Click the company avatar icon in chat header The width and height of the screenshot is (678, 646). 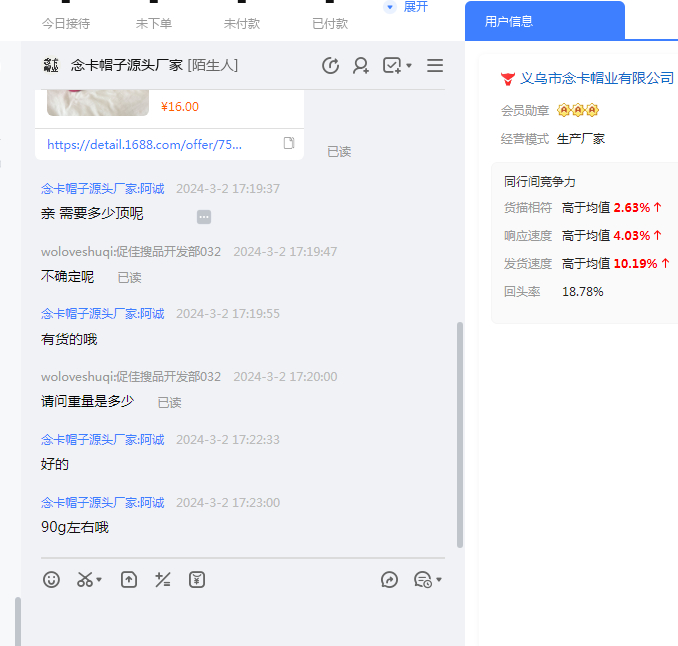(x=51, y=65)
